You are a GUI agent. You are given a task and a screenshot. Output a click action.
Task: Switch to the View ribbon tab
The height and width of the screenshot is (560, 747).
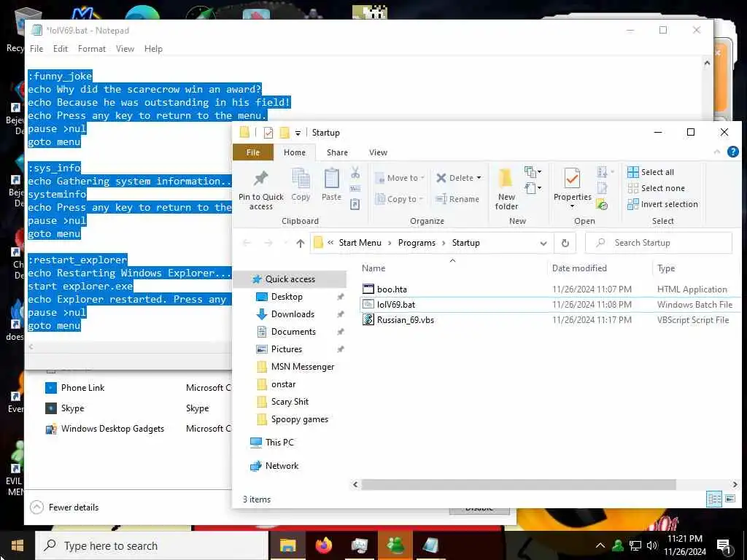(378, 152)
